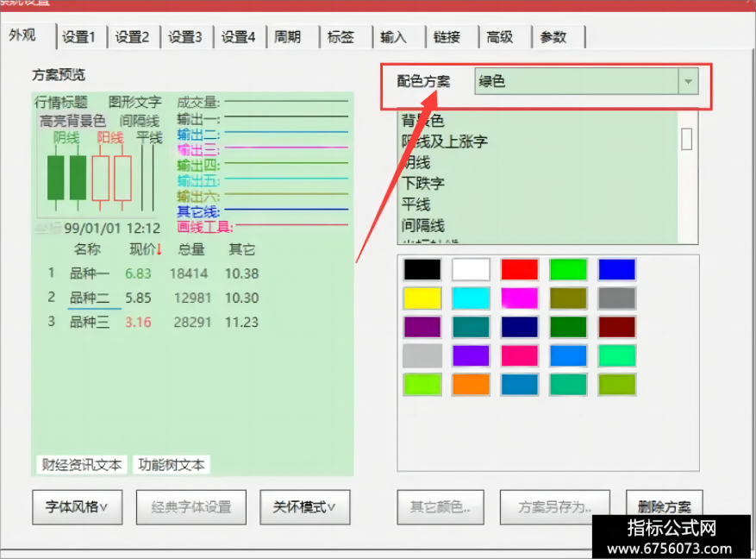Pick the navy blue color swatch

pos(519,327)
